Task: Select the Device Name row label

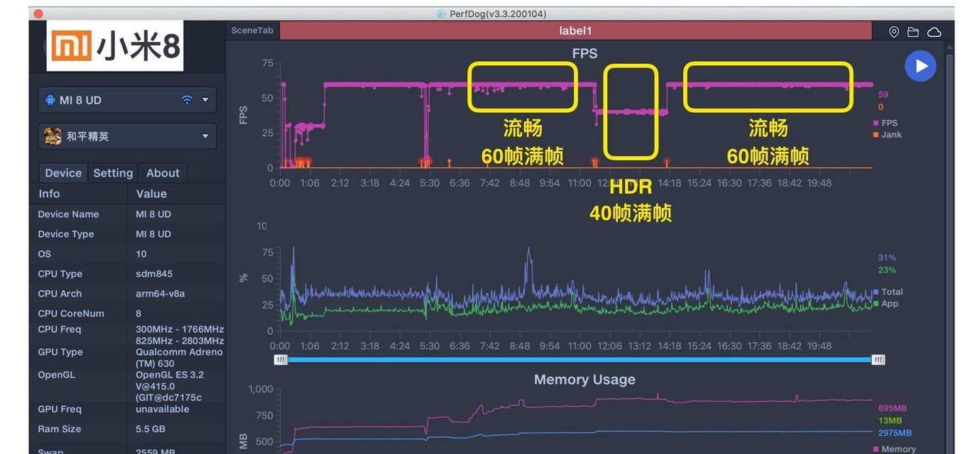Action: pos(68,214)
